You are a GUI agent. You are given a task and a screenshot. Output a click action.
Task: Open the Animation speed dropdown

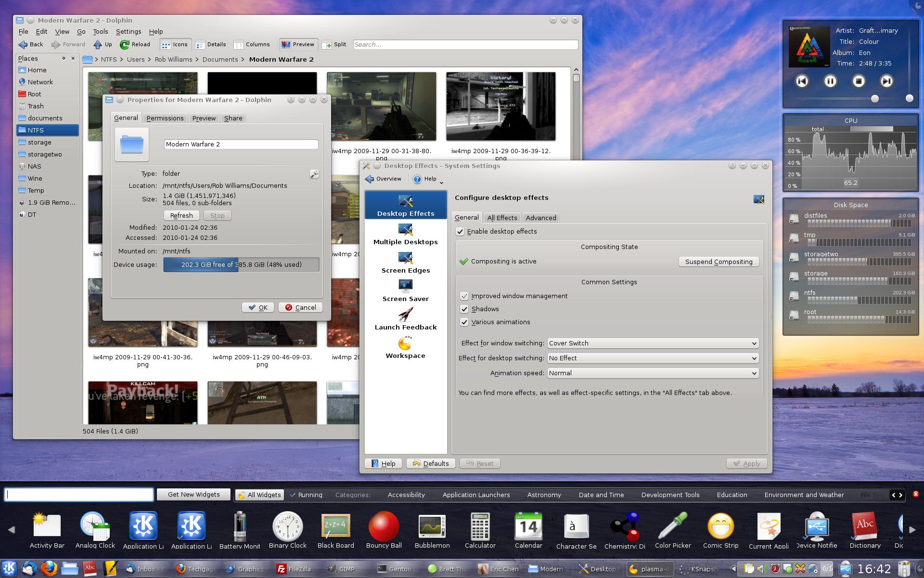coord(653,373)
